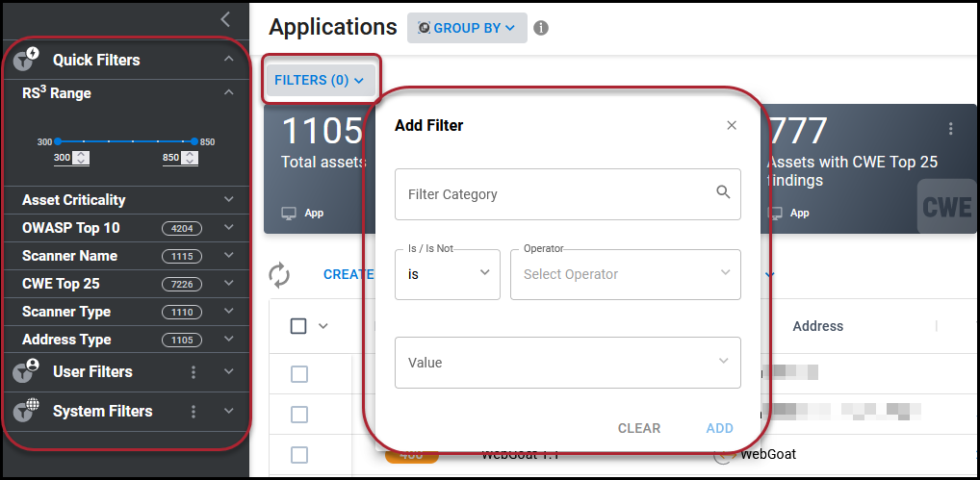Click the webGoat address cell
This screenshot has width=980, height=480.
pyautogui.click(x=768, y=454)
